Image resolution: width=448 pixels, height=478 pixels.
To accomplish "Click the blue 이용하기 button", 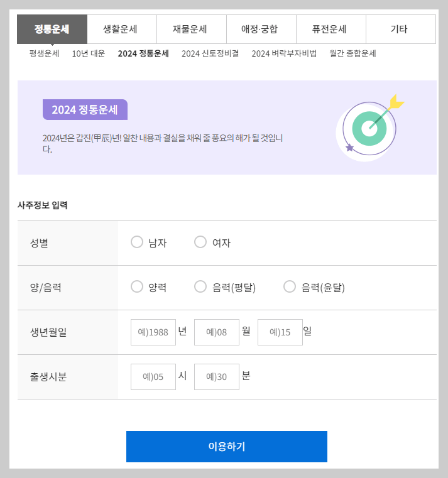I will pyautogui.click(x=227, y=447).
